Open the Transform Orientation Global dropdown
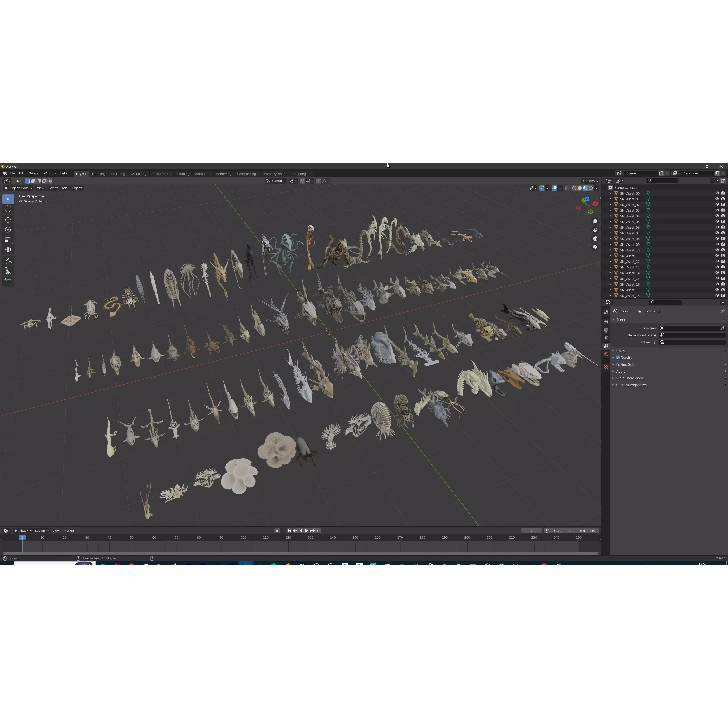Image resolution: width=728 pixels, height=728 pixels. (x=276, y=181)
